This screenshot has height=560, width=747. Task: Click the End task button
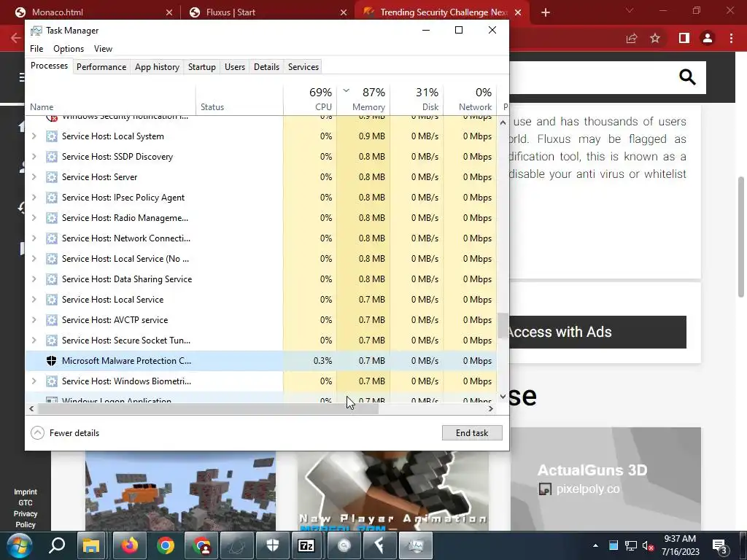[472, 433]
